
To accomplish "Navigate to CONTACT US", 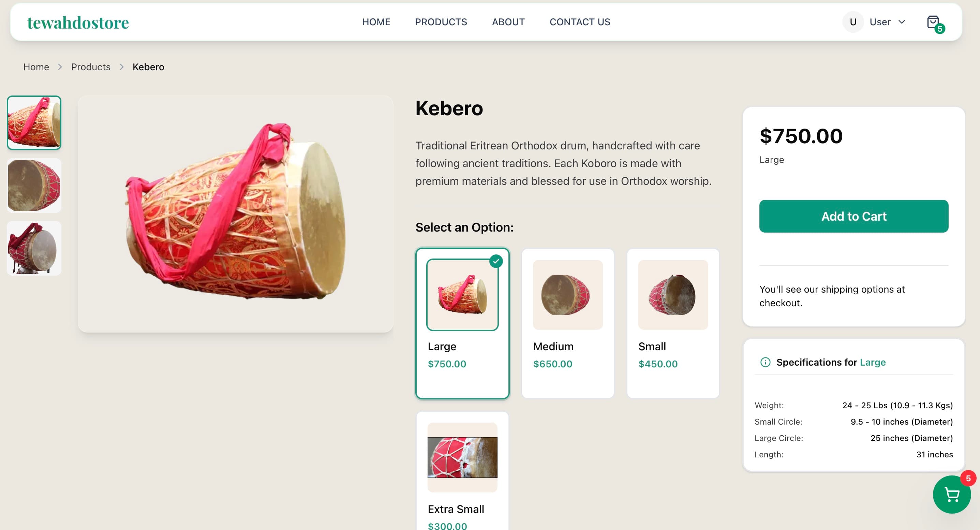I will tap(579, 22).
